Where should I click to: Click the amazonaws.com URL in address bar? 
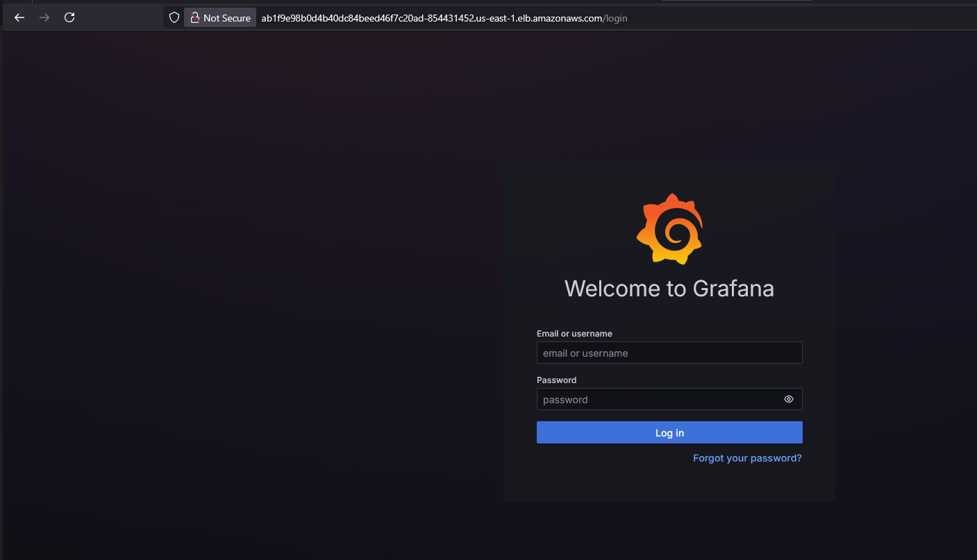(444, 18)
